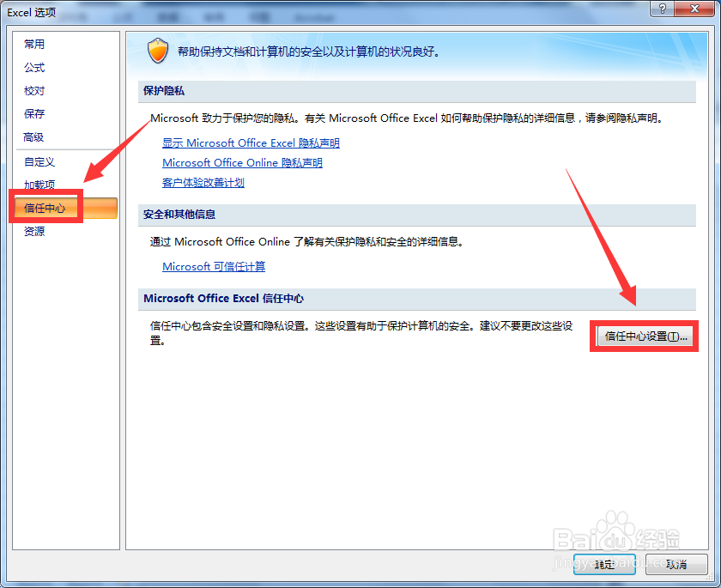The height and width of the screenshot is (588, 721).
Task: Open 显示 Microsoft Office Excel 隐私声明 link
Action: click(x=251, y=143)
